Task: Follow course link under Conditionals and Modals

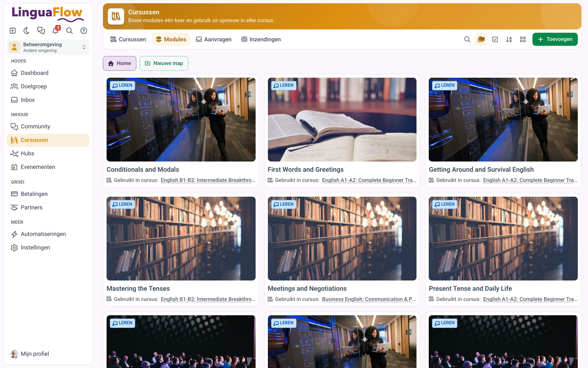Action: pos(208,180)
